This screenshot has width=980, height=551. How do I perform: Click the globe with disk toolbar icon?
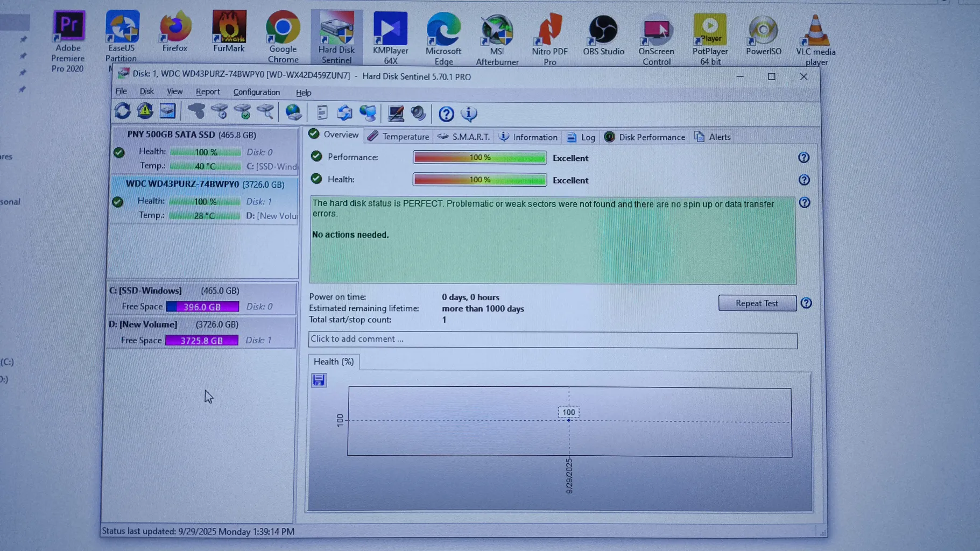[293, 112]
